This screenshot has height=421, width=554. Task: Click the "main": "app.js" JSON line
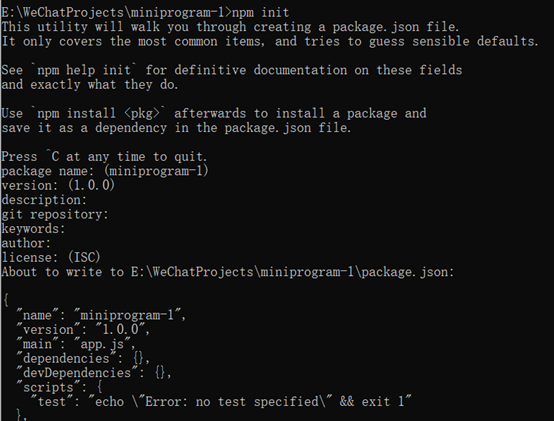coord(76,344)
